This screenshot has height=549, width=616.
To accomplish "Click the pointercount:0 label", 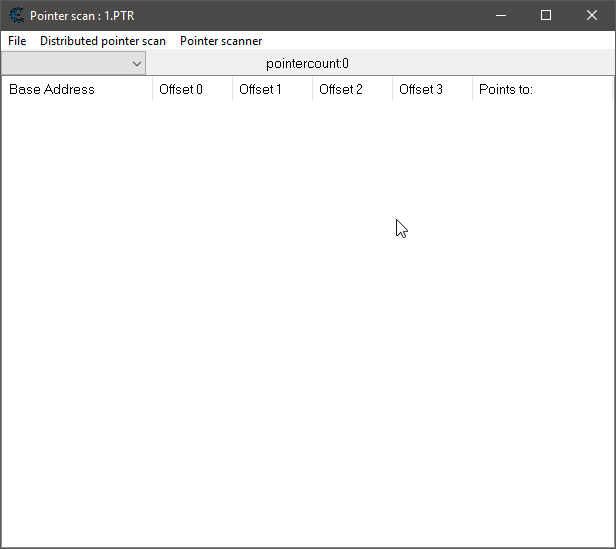I will tap(307, 63).
